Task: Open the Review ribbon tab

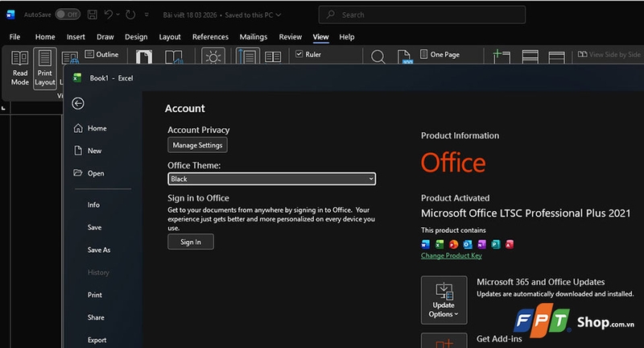Action: pyautogui.click(x=291, y=37)
